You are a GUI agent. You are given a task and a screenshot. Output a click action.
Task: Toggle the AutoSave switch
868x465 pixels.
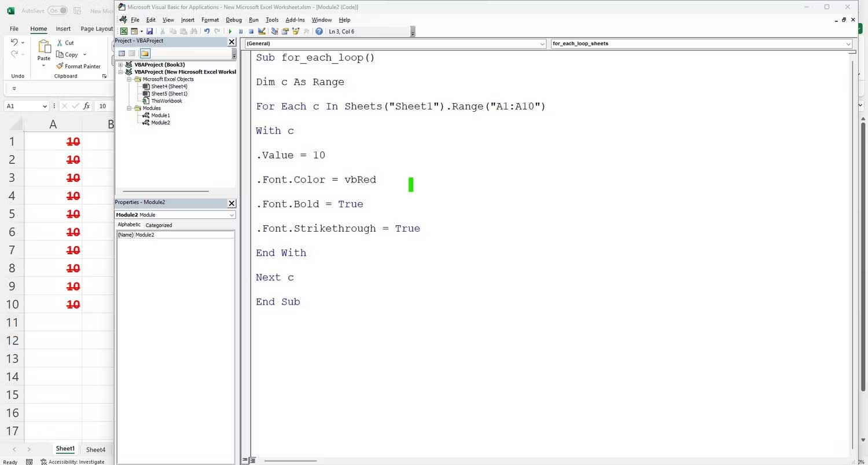[57, 10]
